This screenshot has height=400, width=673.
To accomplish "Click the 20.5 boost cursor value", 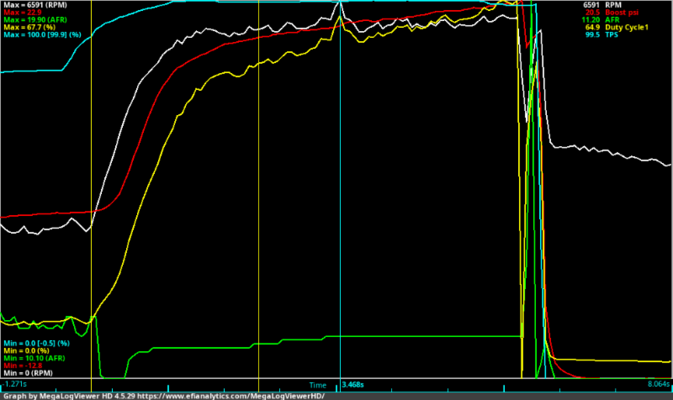I will pos(592,12).
